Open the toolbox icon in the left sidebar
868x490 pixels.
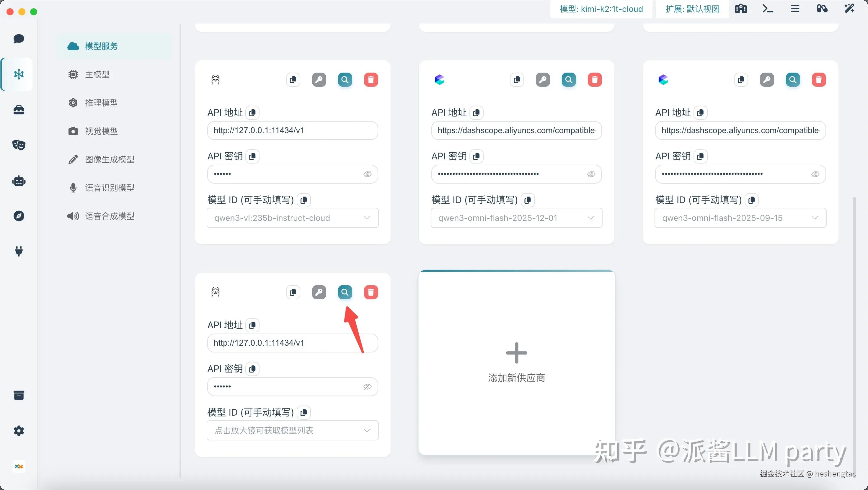point(19,110)
